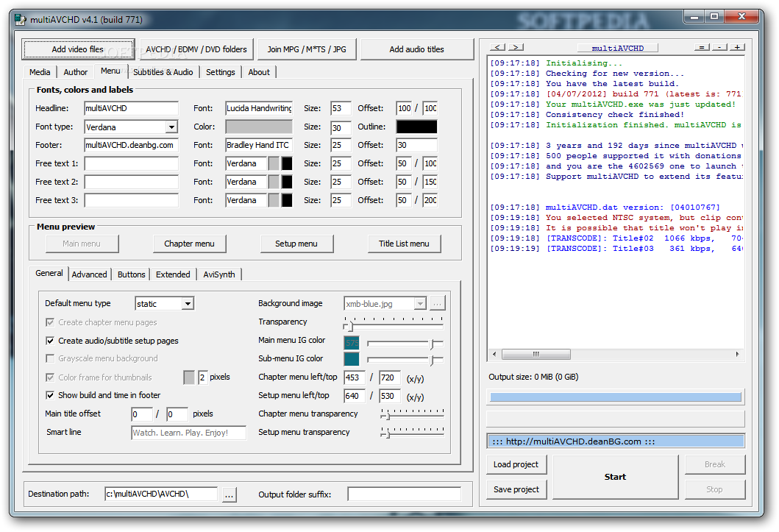Image resolution: width=779 pixels, height=532 pixels.
Task: Browse for destination path folder
Action: pyautogui.click(x=229, y=494)
